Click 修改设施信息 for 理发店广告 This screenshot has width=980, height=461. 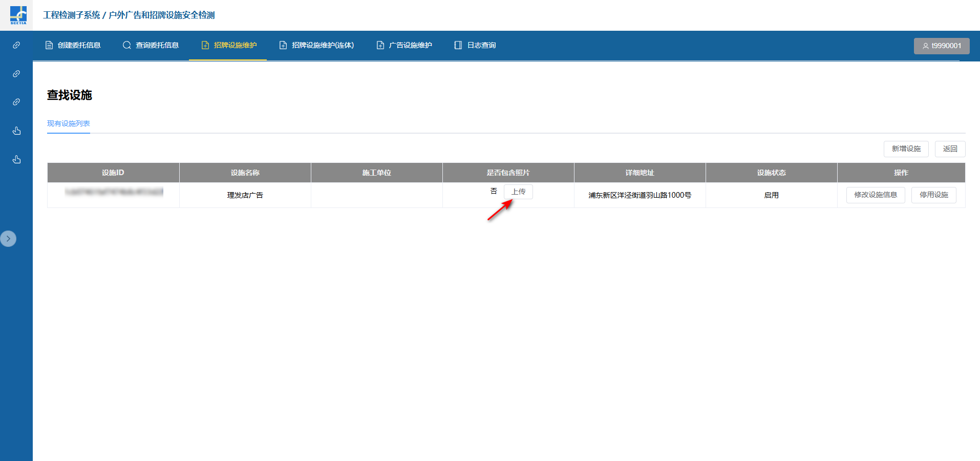[x=875, y=195]
